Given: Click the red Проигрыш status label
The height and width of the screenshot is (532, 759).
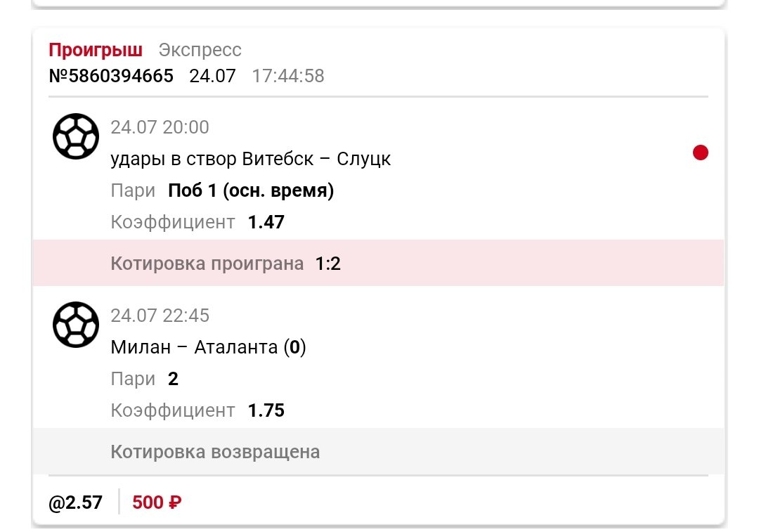Looking at the screenshot, I should (96, 50).
